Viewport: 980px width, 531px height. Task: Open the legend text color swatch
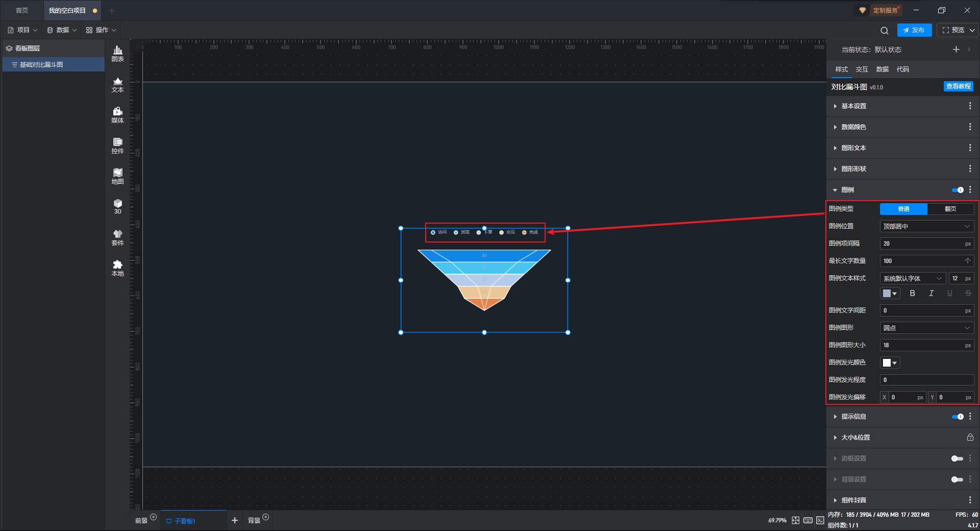(x=890, y=293)
